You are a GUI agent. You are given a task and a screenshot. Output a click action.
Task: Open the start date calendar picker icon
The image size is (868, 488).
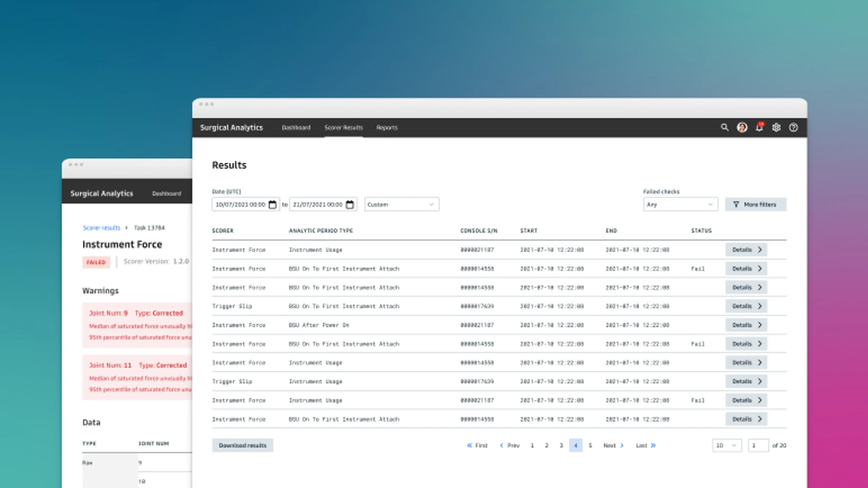click(272, 205)
